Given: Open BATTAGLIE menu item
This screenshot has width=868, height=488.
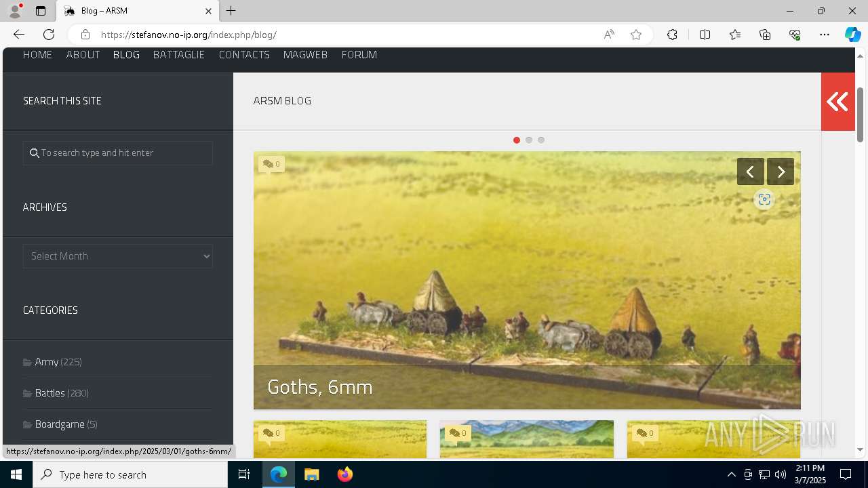Looking at the screenshot, I should [179, 55].
